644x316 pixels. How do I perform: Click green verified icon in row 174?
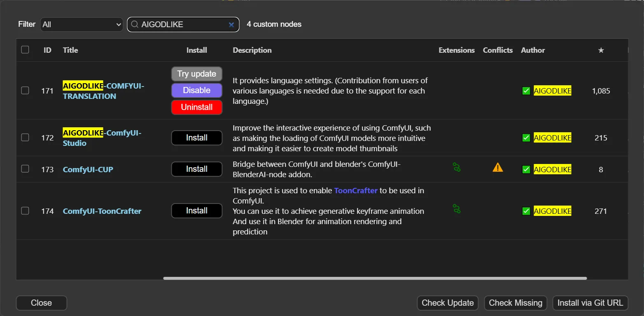point(526,211)
